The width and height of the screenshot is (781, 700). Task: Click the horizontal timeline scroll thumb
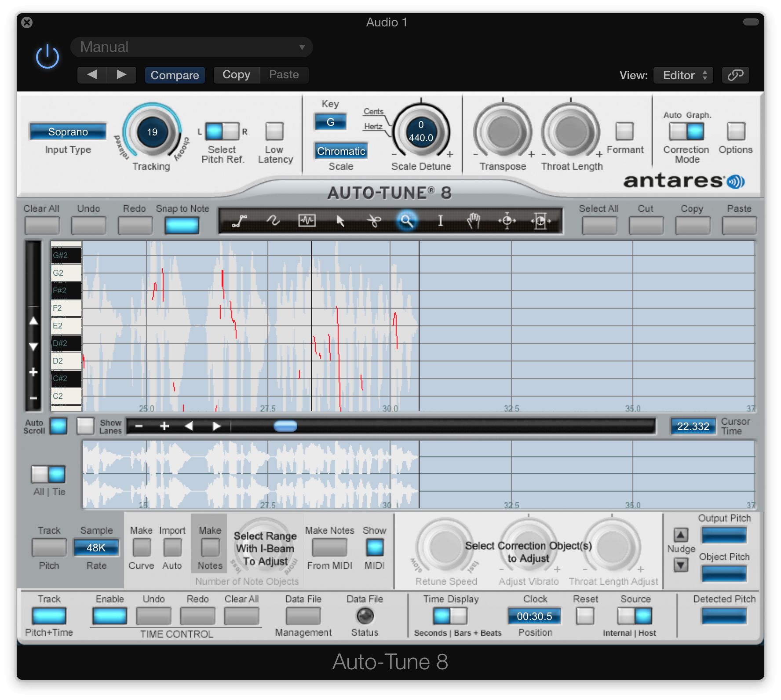pos(285,426)
